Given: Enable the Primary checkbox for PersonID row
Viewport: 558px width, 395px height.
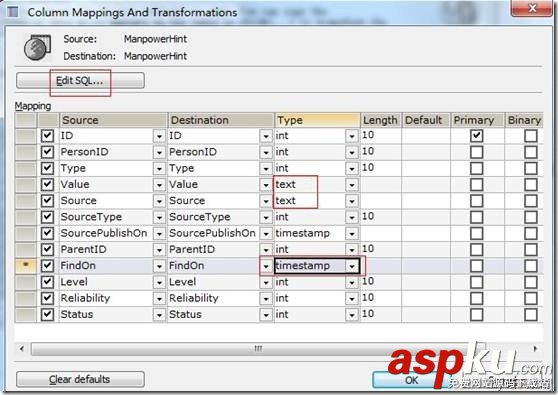Looking at the screenshot, I should coord(477,152).
